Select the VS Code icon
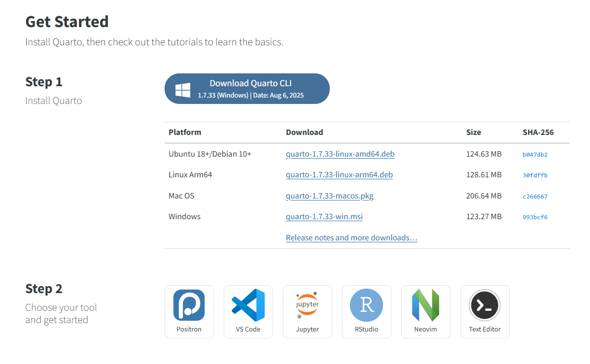 (248, 305)
